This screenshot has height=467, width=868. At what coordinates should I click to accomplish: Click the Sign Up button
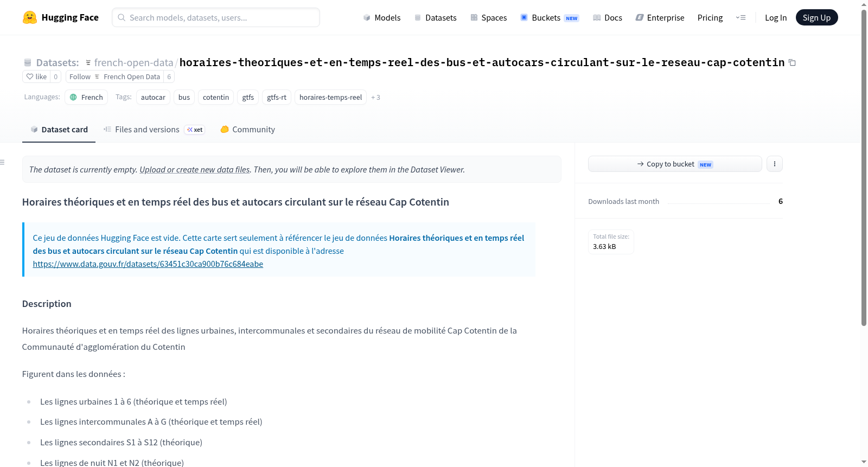[816, 17]
